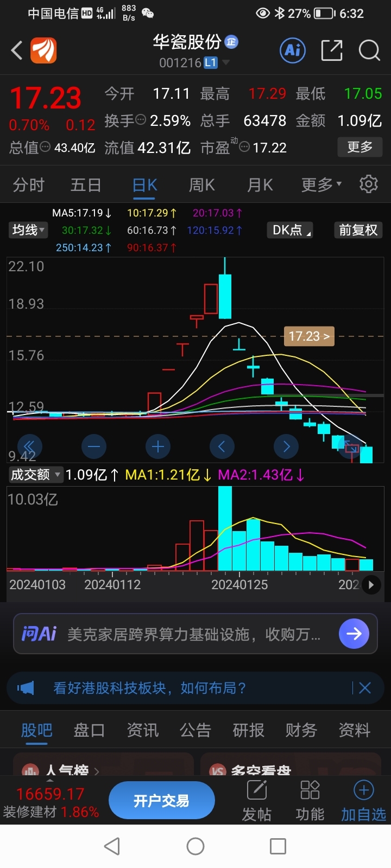The width and height of the screenshot is (391, 868).
Task: Open the 前复权 adjustment selector
Action: 358,230
